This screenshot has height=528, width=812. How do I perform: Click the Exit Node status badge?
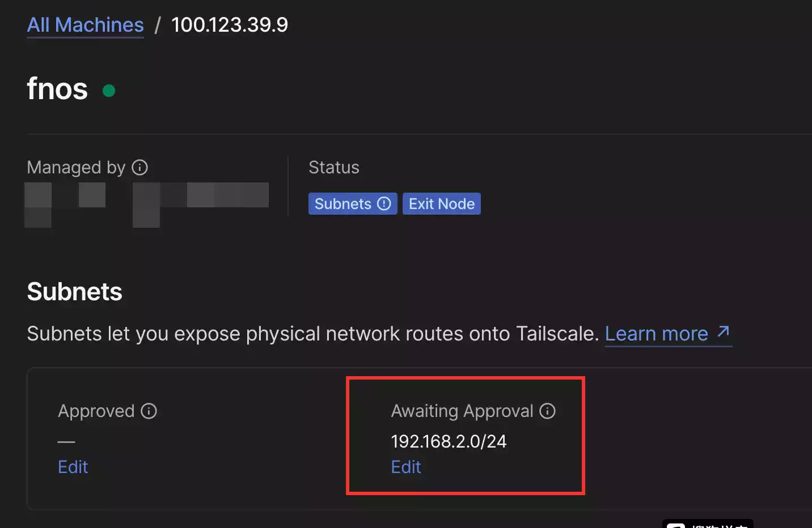click(x=441, y=204)
